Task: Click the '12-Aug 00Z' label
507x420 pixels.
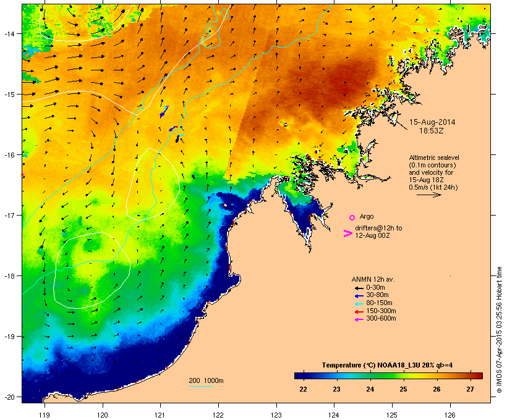Action: pyautogui.click(x=372, y=235)
